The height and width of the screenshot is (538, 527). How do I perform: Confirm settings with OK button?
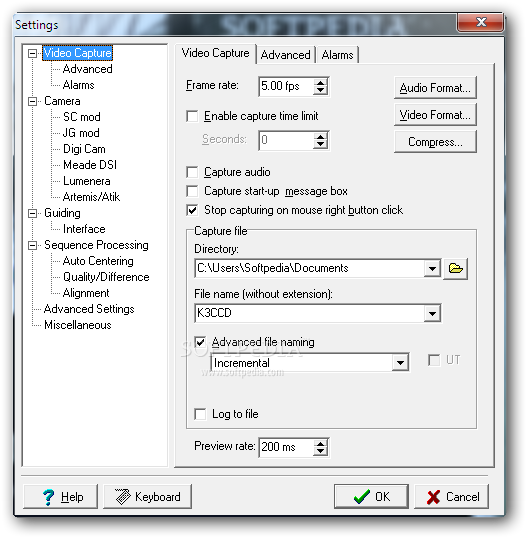371,496
